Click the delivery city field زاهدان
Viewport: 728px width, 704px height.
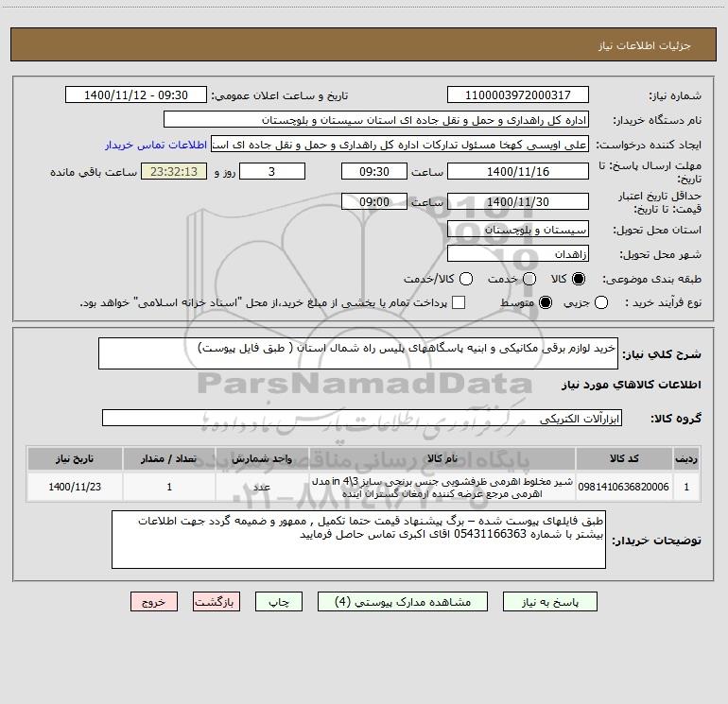518,254
